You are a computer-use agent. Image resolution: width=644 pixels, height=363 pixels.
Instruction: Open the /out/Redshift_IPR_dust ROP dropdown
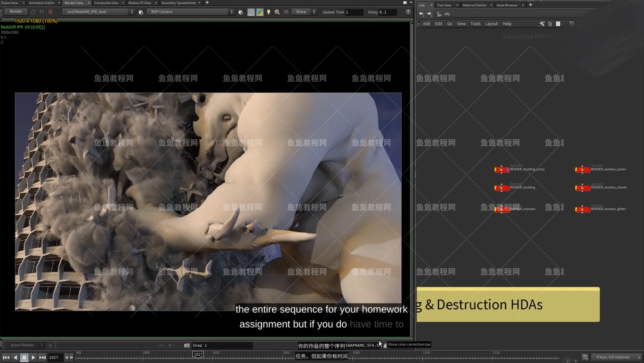click(99, 12)
